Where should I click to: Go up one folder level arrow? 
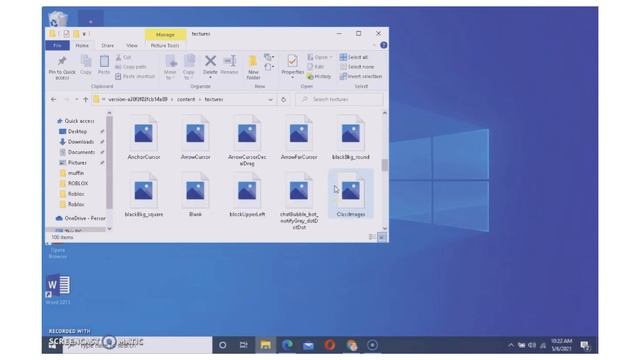tap(85, 100)
